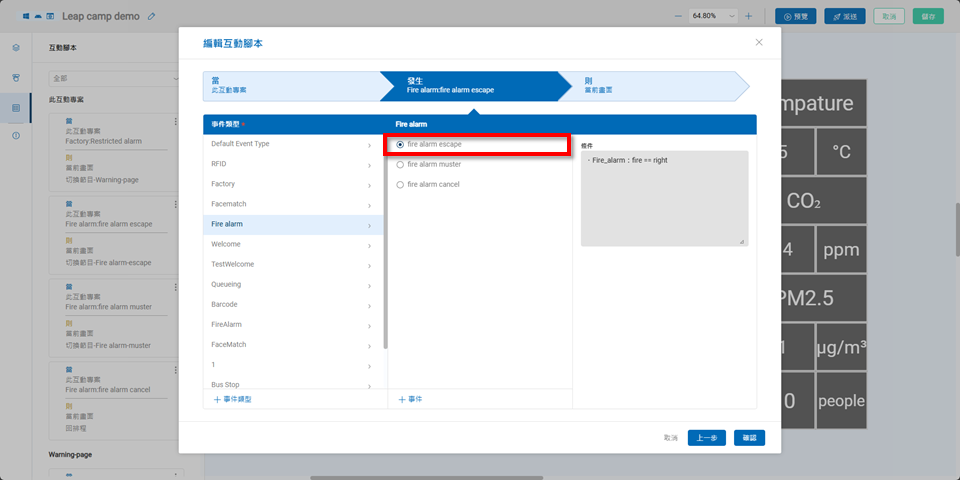Select the fire alarm cancel radio button

click(401, 184)
